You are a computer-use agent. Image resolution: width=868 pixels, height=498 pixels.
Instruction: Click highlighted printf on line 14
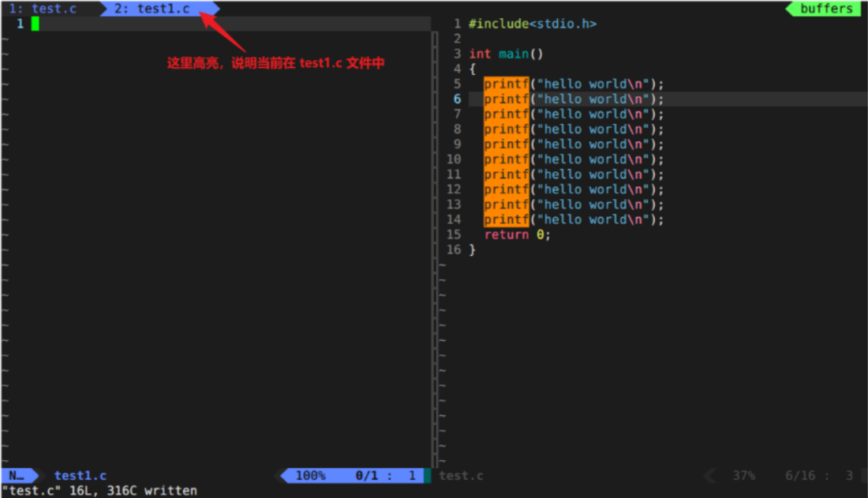506,219
